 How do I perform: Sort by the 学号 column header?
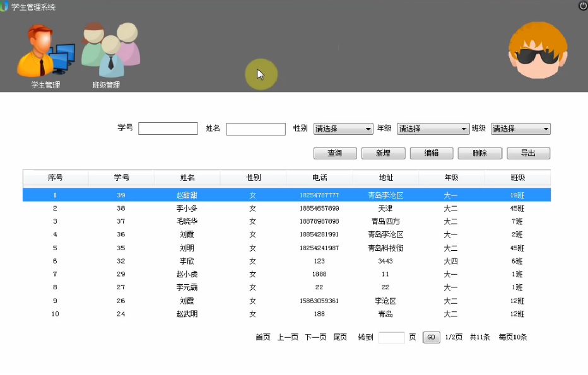[x=121, y=178]
